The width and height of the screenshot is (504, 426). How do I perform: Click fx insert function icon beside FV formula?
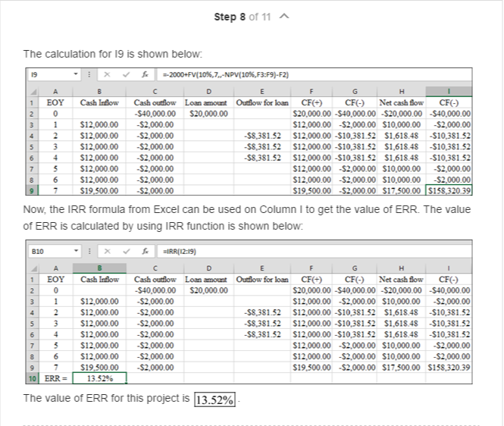[x=145, y=74]
